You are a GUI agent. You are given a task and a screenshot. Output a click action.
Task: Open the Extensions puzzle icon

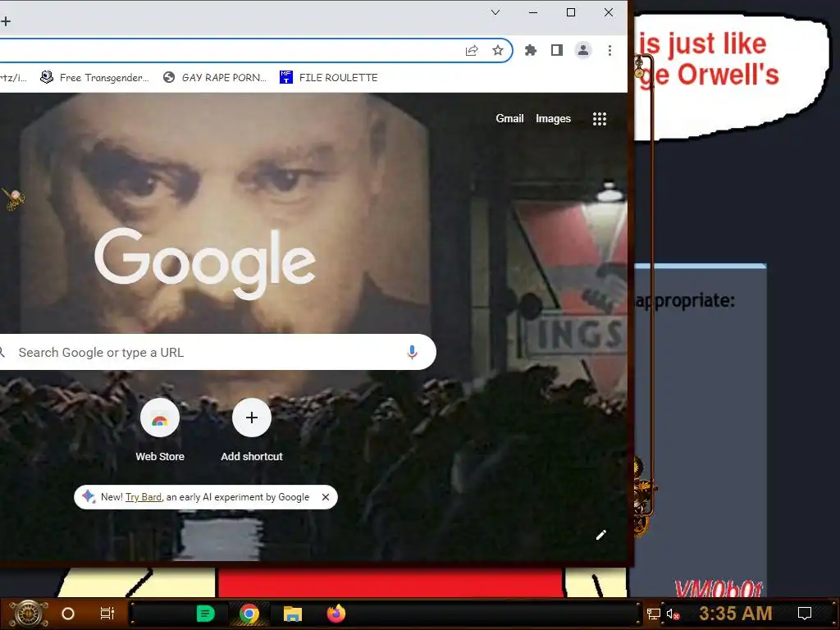(x=531, y=50)
